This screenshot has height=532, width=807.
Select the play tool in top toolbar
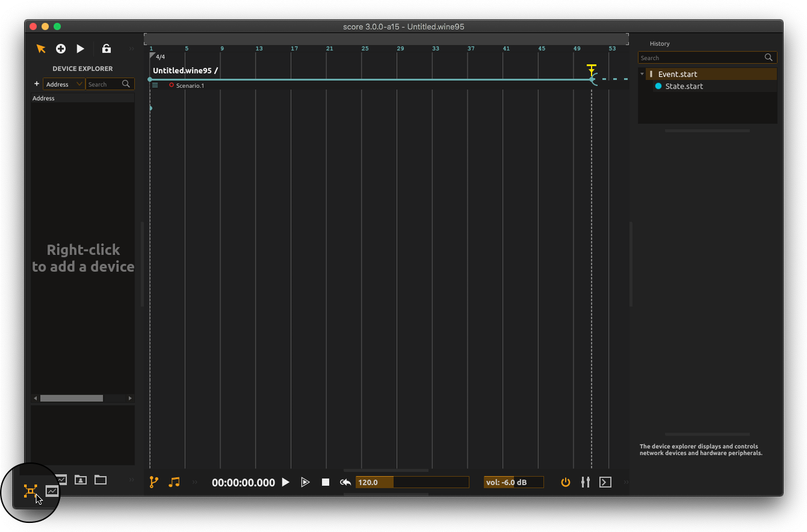(x=81, y=49)
